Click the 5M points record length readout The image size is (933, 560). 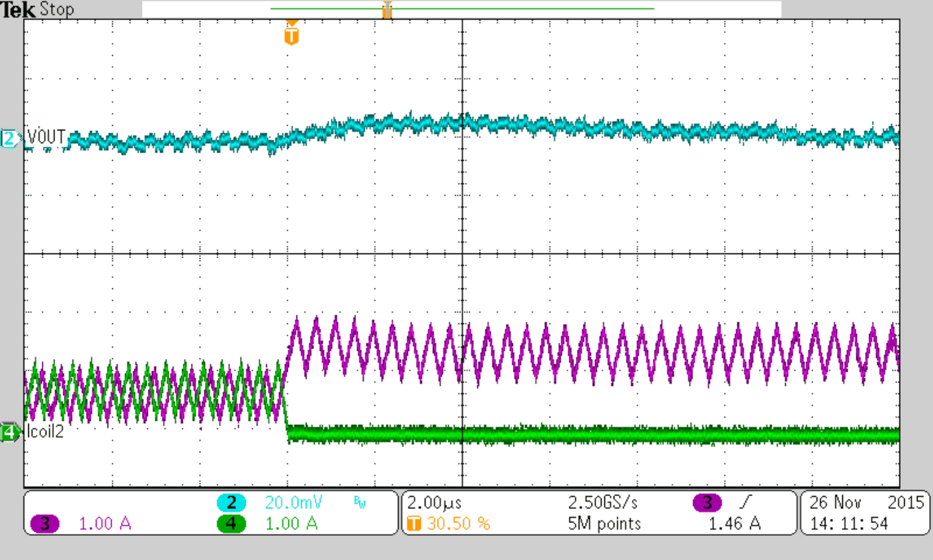tap(604, 524)
